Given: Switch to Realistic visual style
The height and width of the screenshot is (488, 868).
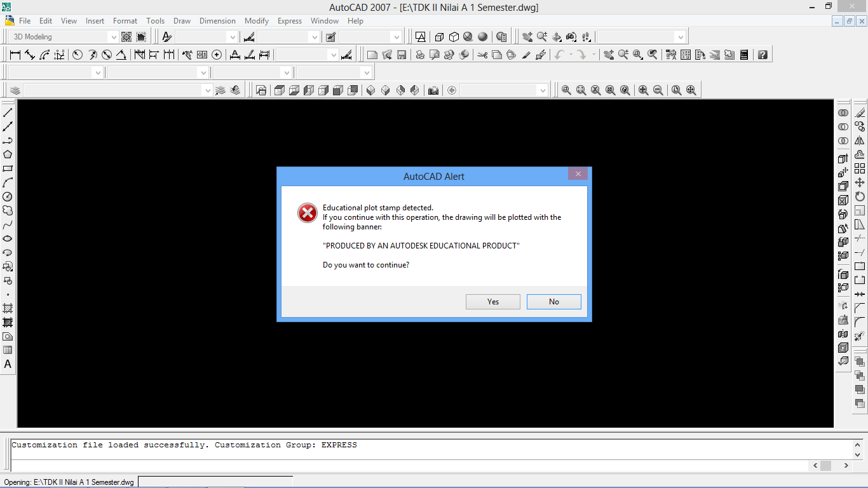Looking at the screenshot, I should tap(468, 37).
